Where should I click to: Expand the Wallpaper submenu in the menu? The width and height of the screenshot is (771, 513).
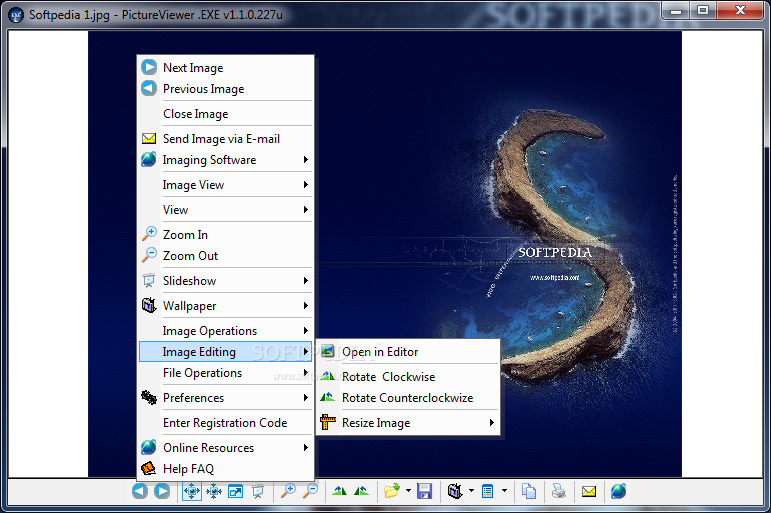pos(226,306)
